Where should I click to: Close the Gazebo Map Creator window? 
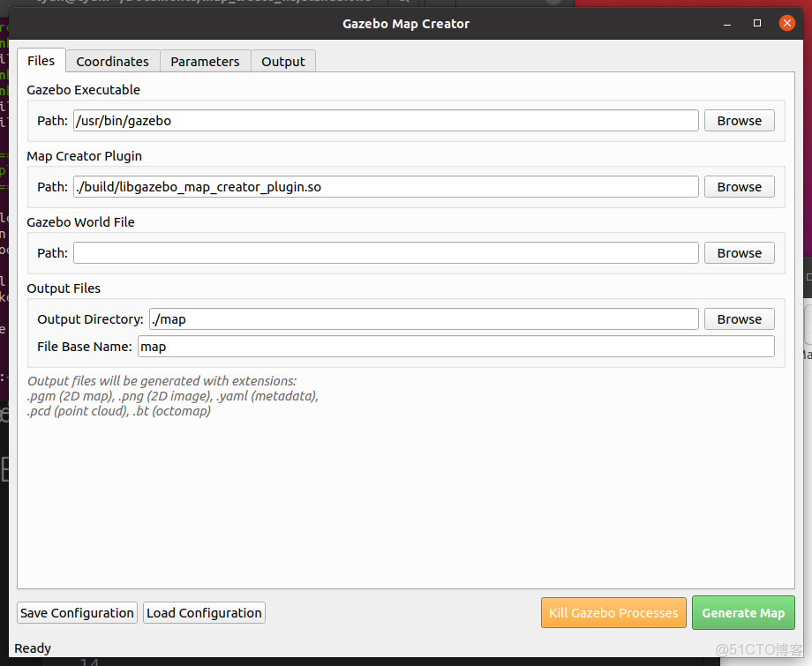[x=787, y=23]
